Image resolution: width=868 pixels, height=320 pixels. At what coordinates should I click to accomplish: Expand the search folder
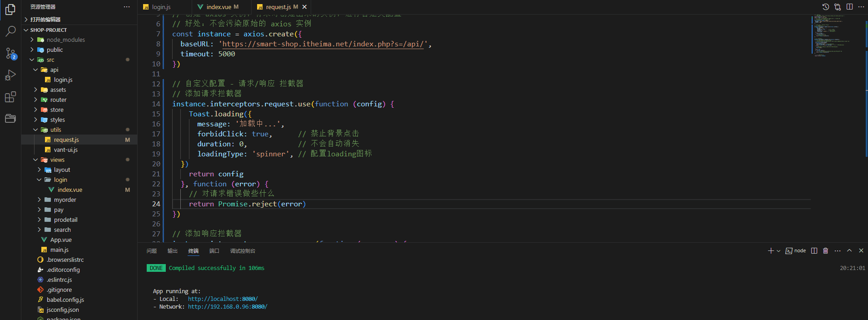79,230
